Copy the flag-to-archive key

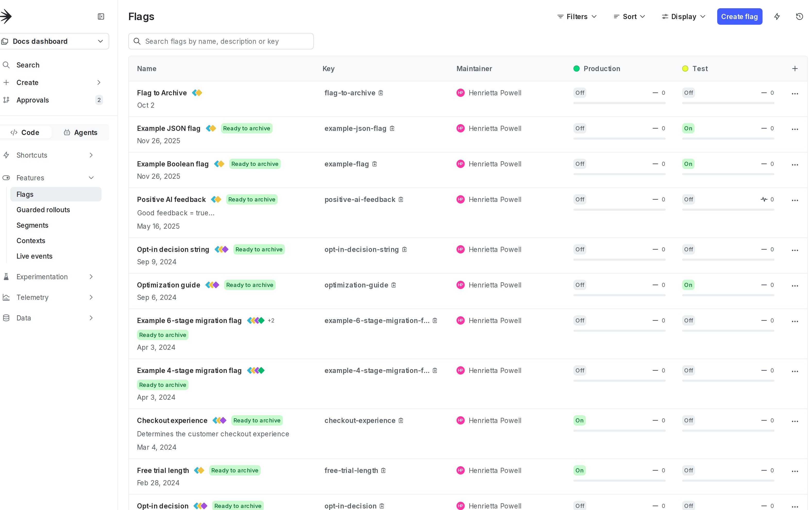click(381, 93)
